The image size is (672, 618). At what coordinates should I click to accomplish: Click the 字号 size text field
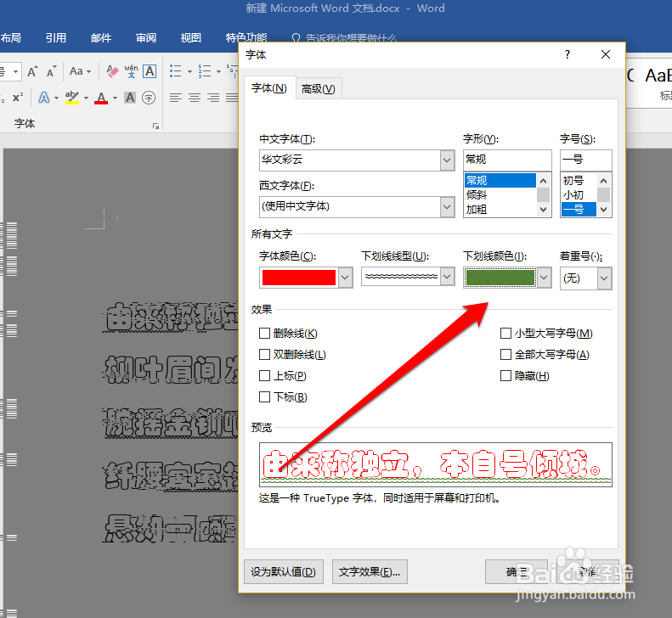586,160
